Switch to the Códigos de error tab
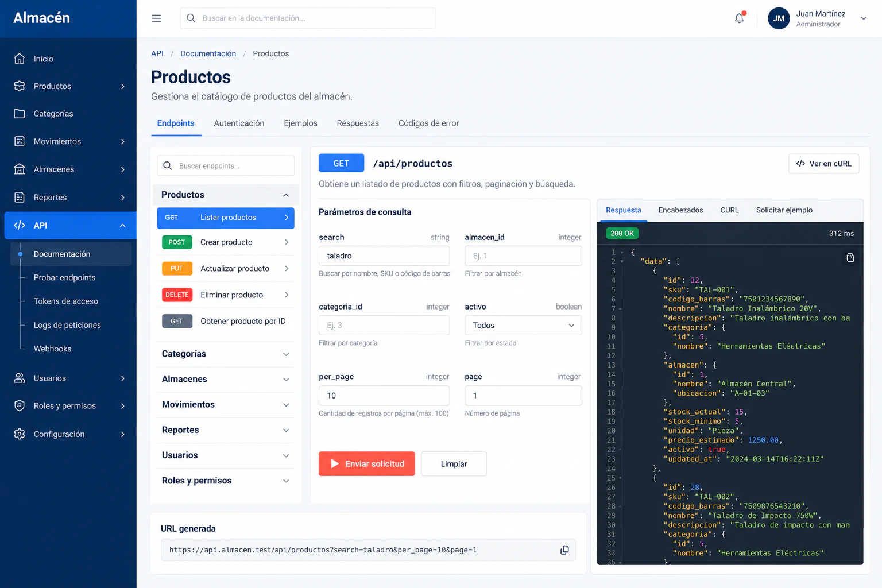882x588 pixels. 428,123
